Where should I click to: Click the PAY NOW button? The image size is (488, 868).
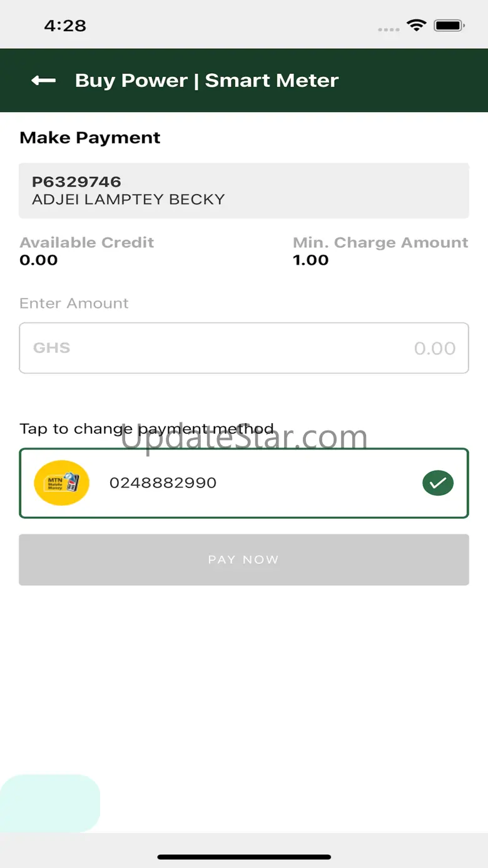coord(244,559)
